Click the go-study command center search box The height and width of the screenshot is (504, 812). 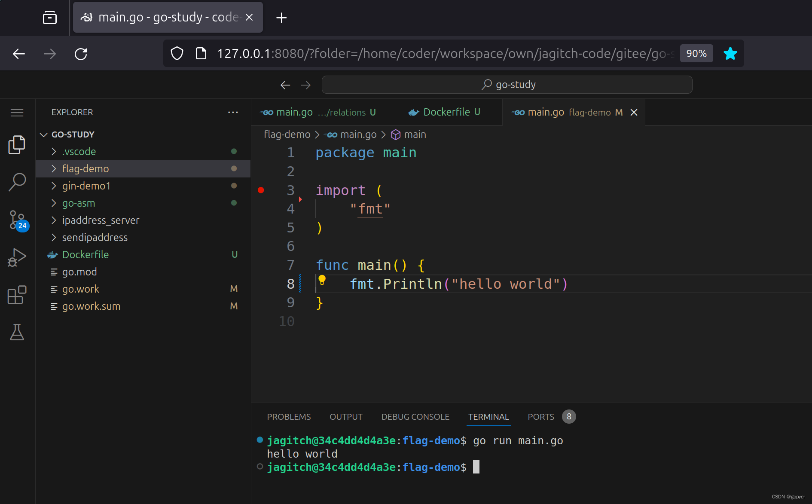pos(507,85)
